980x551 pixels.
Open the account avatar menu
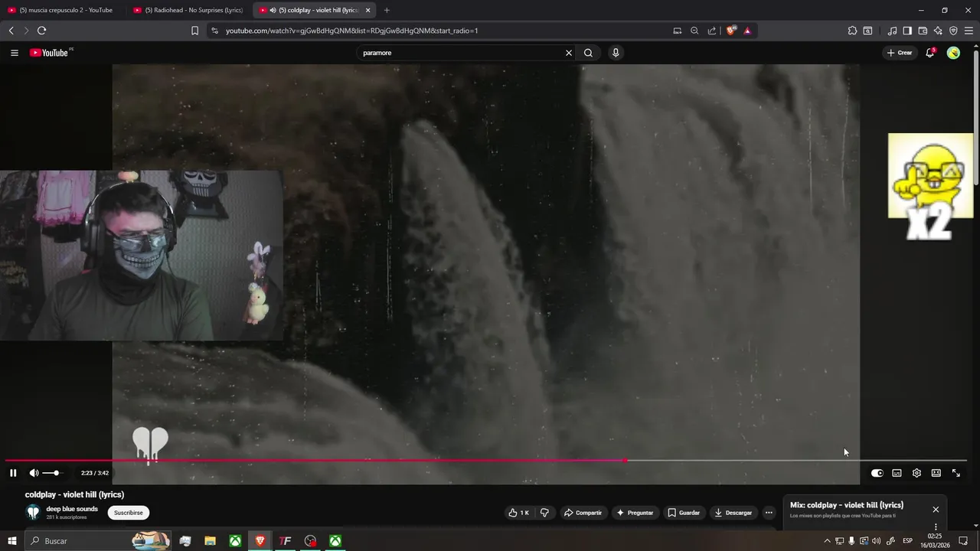pos(953,53)
